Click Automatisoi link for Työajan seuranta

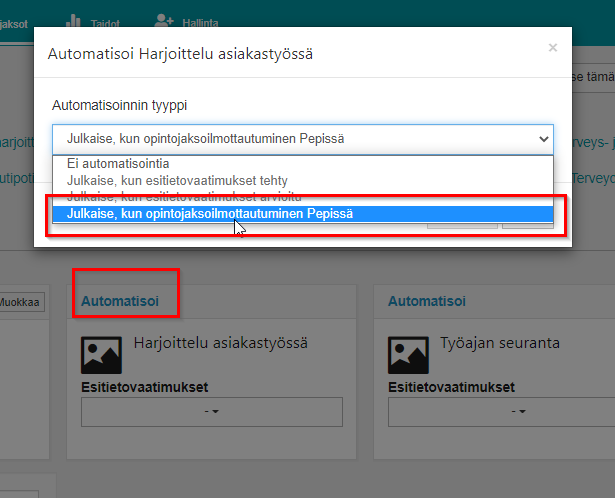(421, 300)
